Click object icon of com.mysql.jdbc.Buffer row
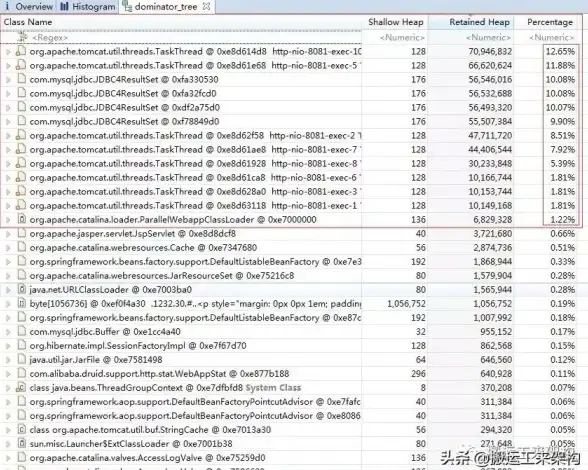588x470 pixels. pos(22,332)
